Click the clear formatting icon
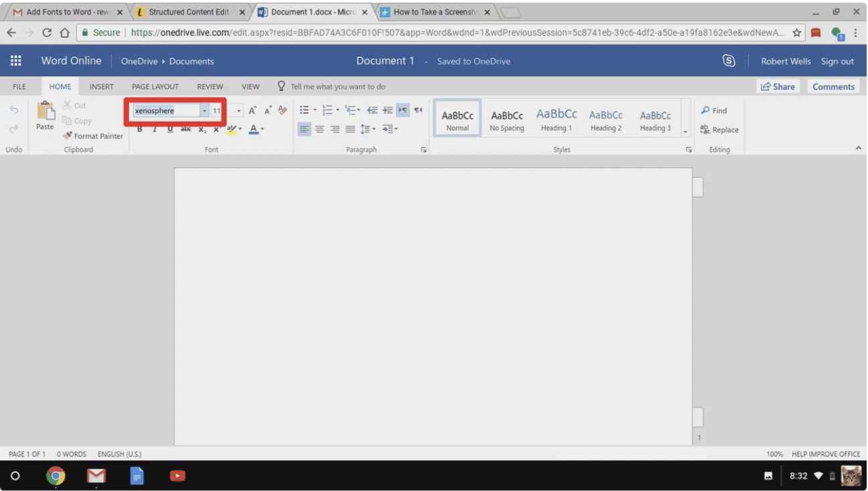 click(282, 111)
